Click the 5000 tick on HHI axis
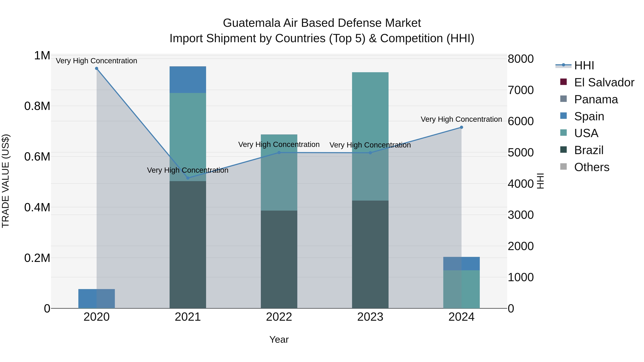This screenshot has width=644, height=362. [x=521, y=152]
